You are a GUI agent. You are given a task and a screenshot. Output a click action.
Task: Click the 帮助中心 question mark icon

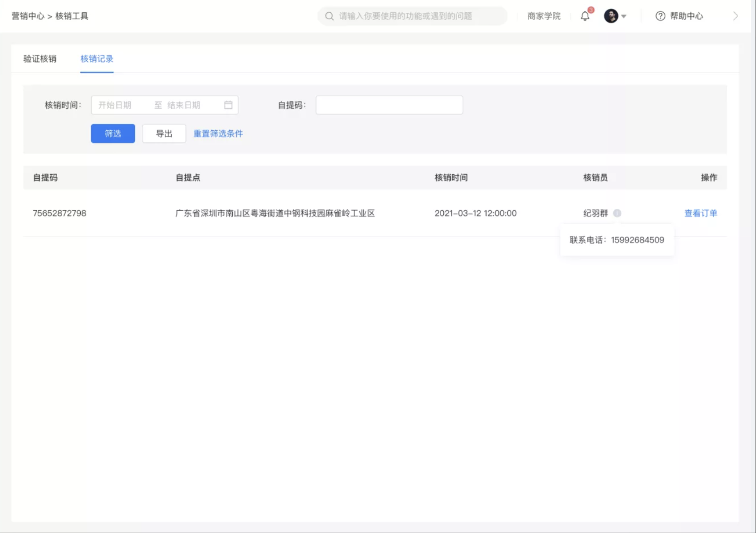660,16
